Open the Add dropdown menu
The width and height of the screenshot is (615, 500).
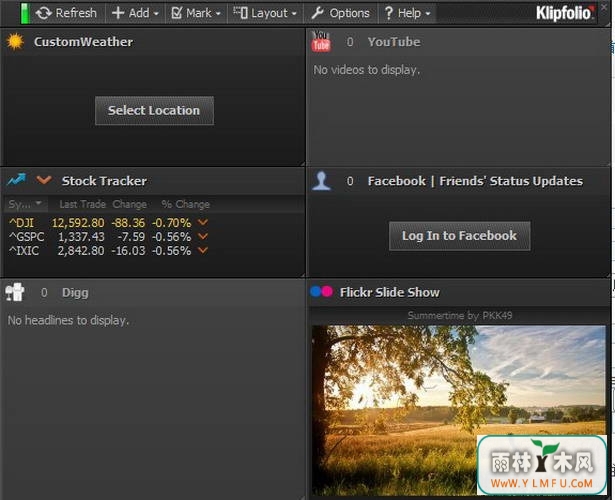pyautogui.click(x=135, y=13)
